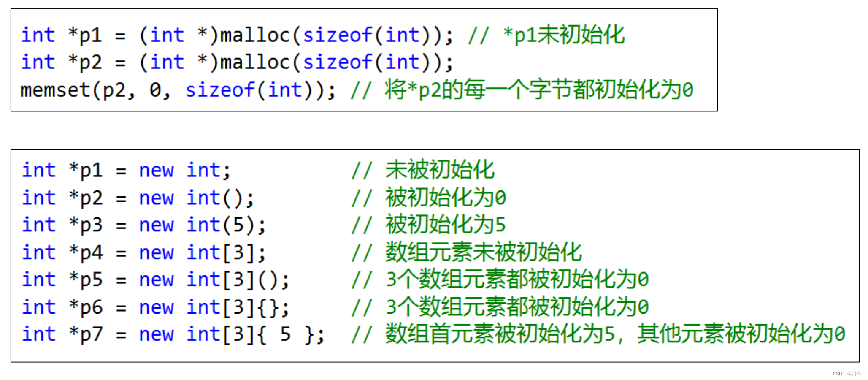Click the code 'int *p6 = new int[3]{};'
This screenshot has width=868, height=380.
(156, 307)
